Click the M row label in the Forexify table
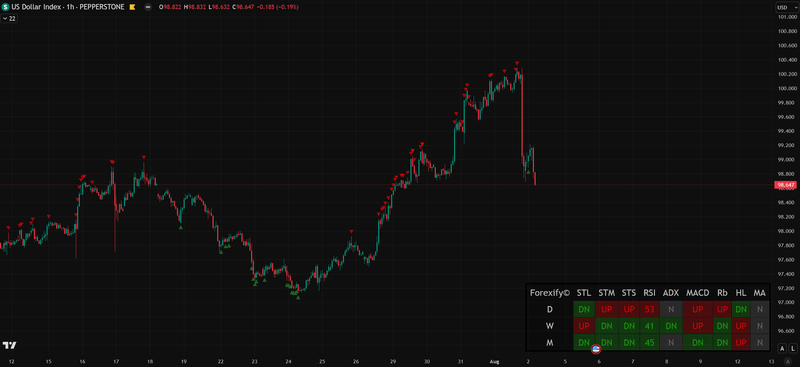 click(x=549, y=342)
